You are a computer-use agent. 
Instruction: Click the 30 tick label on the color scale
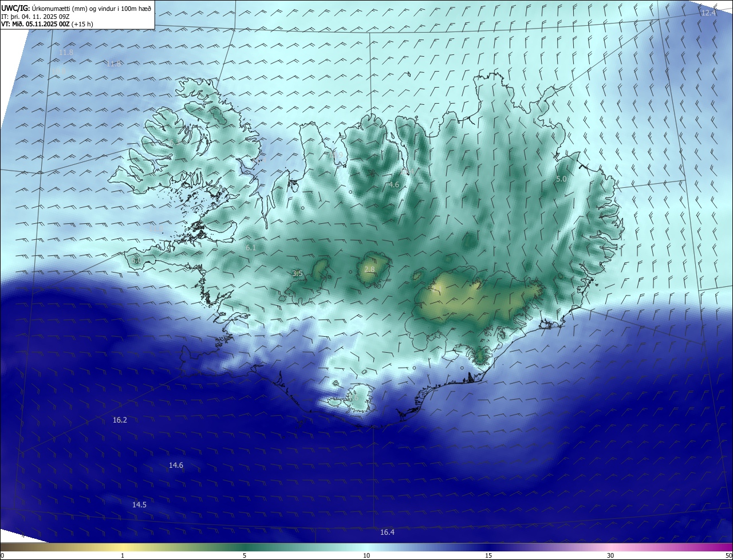(x=610, y=555)
